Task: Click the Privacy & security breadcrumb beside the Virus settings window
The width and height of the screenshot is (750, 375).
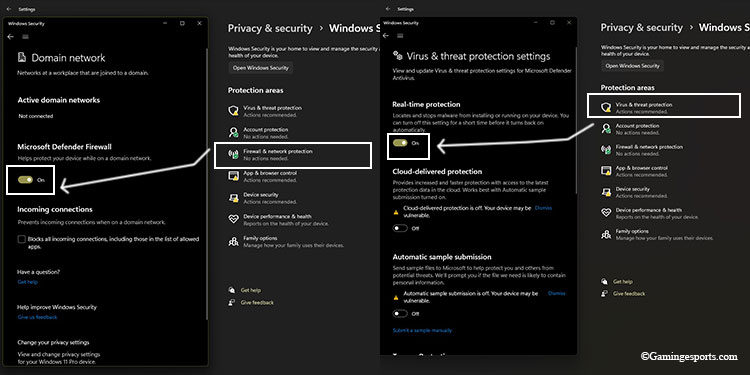Action: pyautogui.click(x=641, y=27)
